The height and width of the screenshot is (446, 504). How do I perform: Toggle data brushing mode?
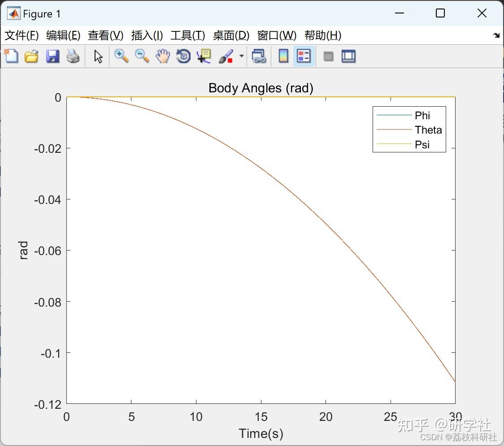coord(226,56)
